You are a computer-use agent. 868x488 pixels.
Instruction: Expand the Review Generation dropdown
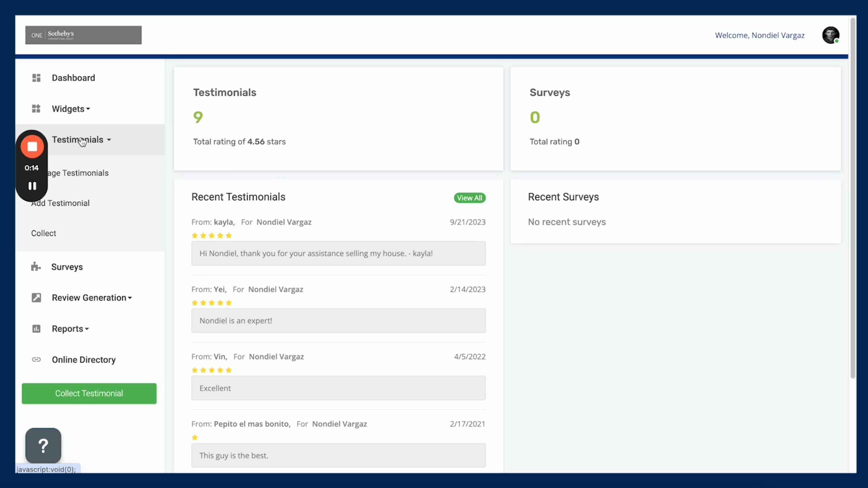tap(92, 298)
